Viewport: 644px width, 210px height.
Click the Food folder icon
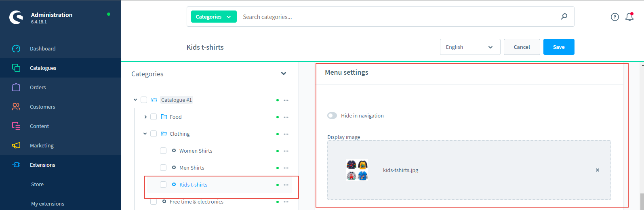[x=164, y=117]
